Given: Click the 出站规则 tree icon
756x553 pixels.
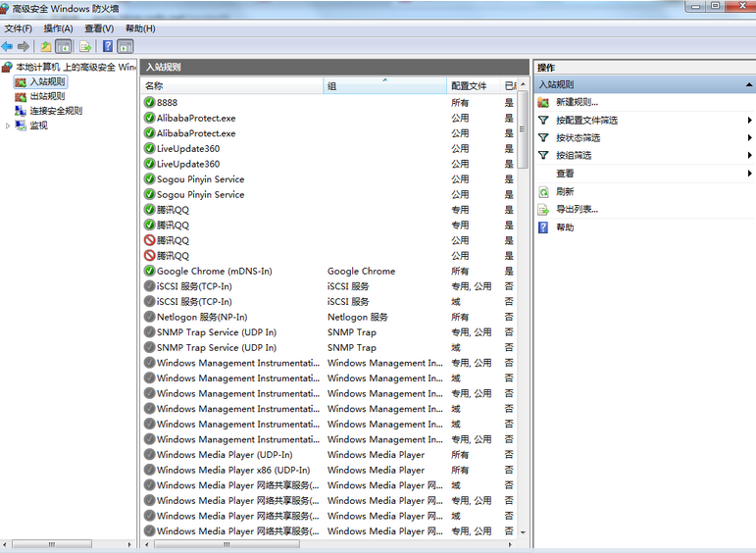Looking at the screenshot, I should coord(21,96).
